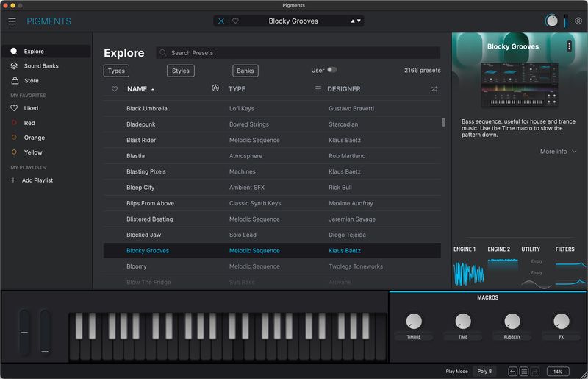Open the Types filter
588x379 pixels.
point(116,71)
